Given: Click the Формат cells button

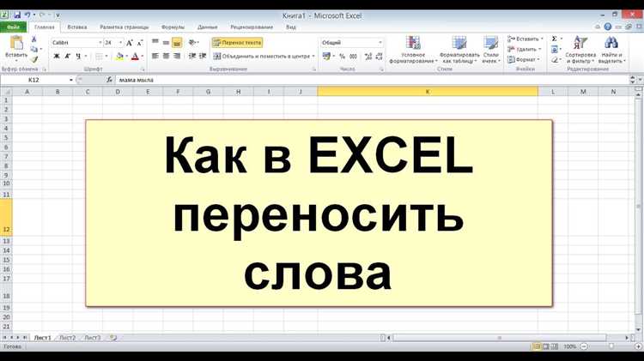Looking at the screenshot, I should [x=523, y=60].
